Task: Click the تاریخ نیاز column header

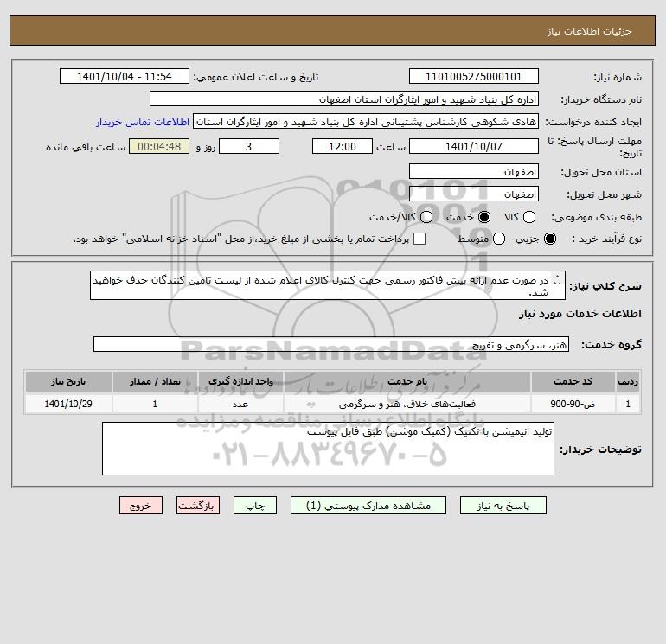Action: pos(68,381)
